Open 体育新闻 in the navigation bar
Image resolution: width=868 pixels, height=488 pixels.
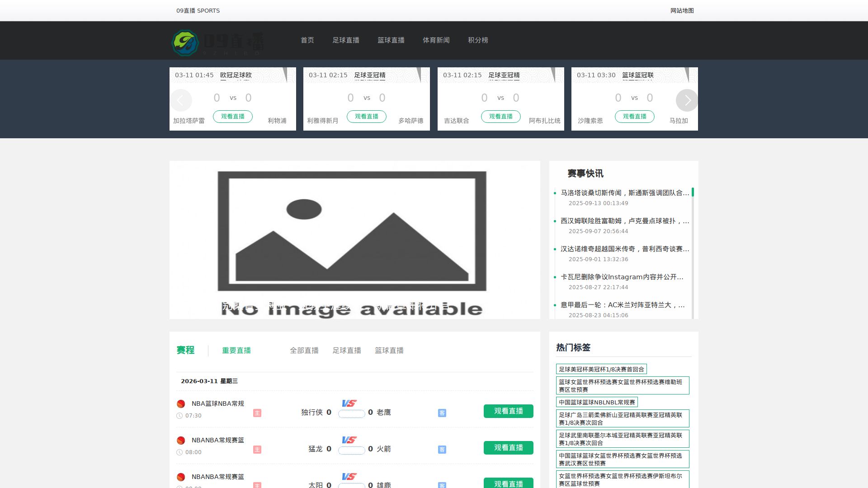pos(436,40)
